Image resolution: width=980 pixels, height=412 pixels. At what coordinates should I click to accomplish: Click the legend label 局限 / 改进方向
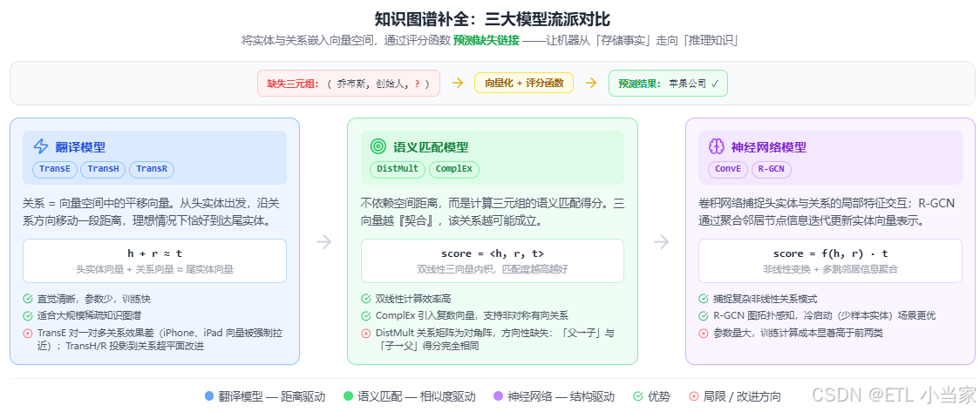click(x=742, y=396)
